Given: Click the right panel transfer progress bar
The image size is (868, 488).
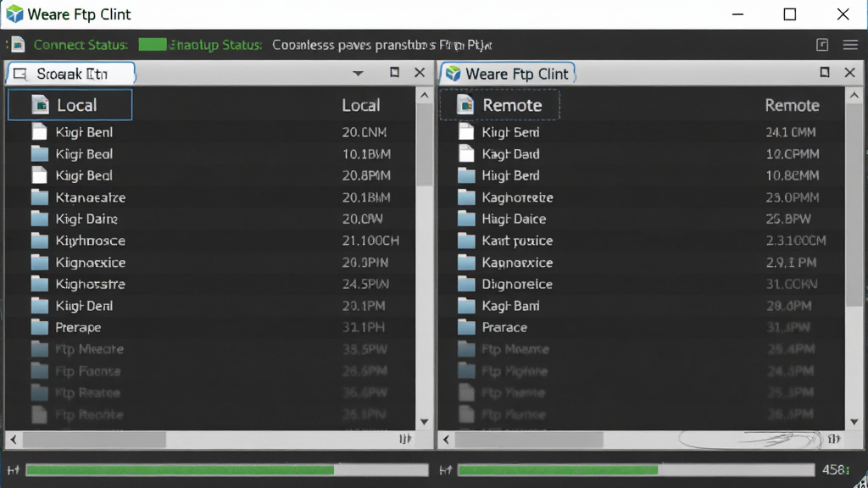Looking at the screenshot, I should [636, 470].
